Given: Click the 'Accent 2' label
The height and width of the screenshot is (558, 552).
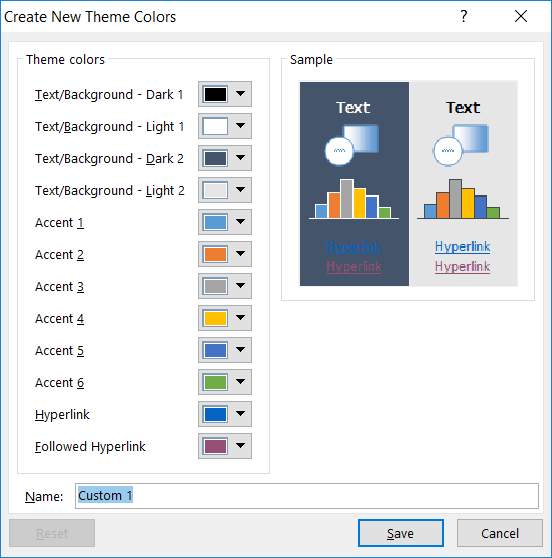Looking at the screenshot, I should click(x=59, y=254).
